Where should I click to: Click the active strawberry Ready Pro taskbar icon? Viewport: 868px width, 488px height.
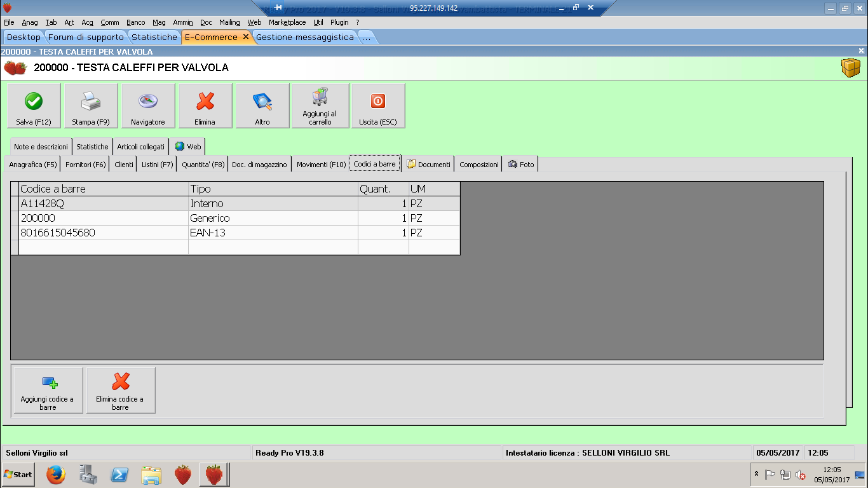(x=214, y=475)
